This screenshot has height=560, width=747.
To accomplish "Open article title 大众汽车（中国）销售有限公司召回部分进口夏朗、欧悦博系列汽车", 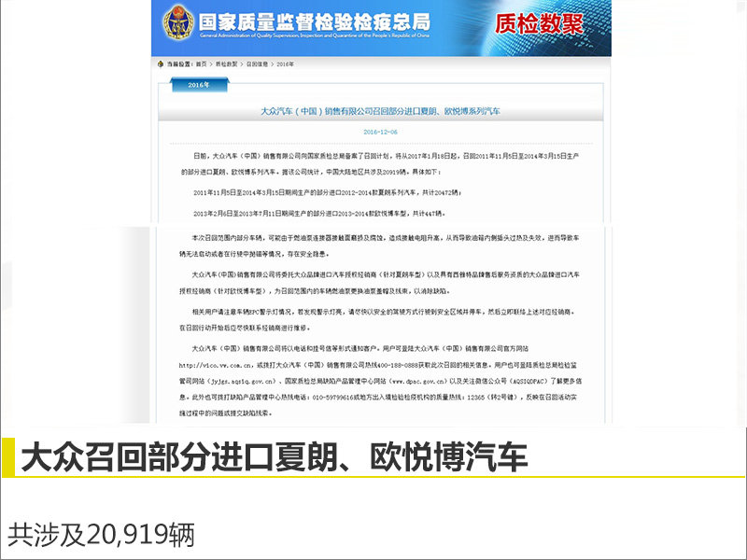I will coord(380,111).
